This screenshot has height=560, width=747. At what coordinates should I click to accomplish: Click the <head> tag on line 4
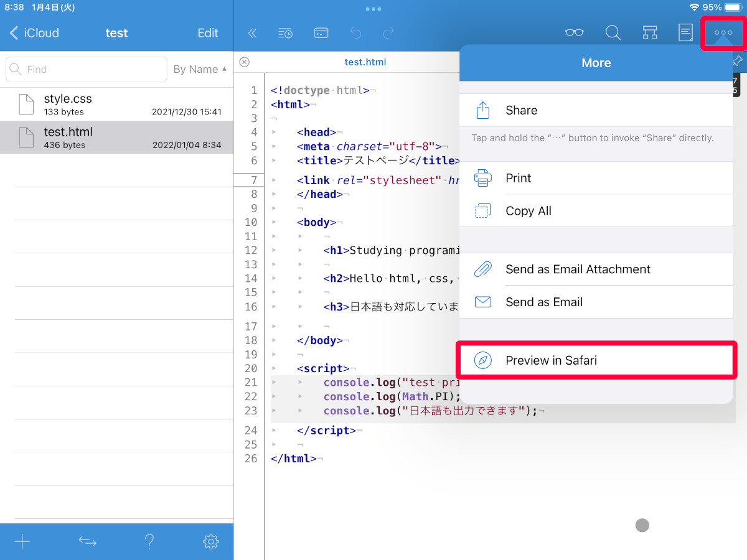point(317,132)
